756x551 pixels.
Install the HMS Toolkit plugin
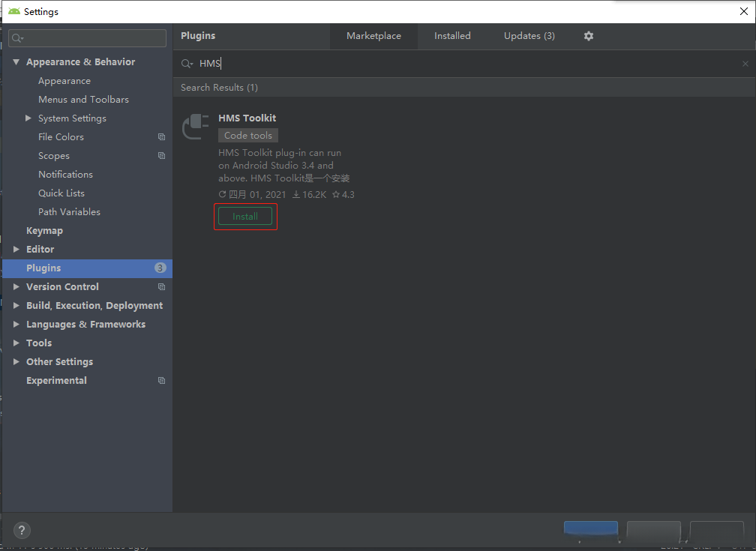(245, 217)
